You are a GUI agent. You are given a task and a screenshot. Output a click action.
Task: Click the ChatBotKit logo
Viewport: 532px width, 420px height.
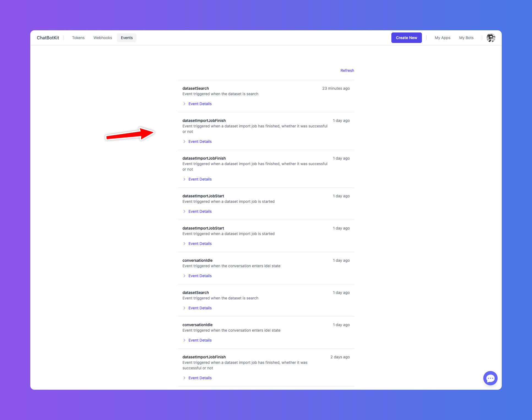pyautogui.click(x=48, y=38)
